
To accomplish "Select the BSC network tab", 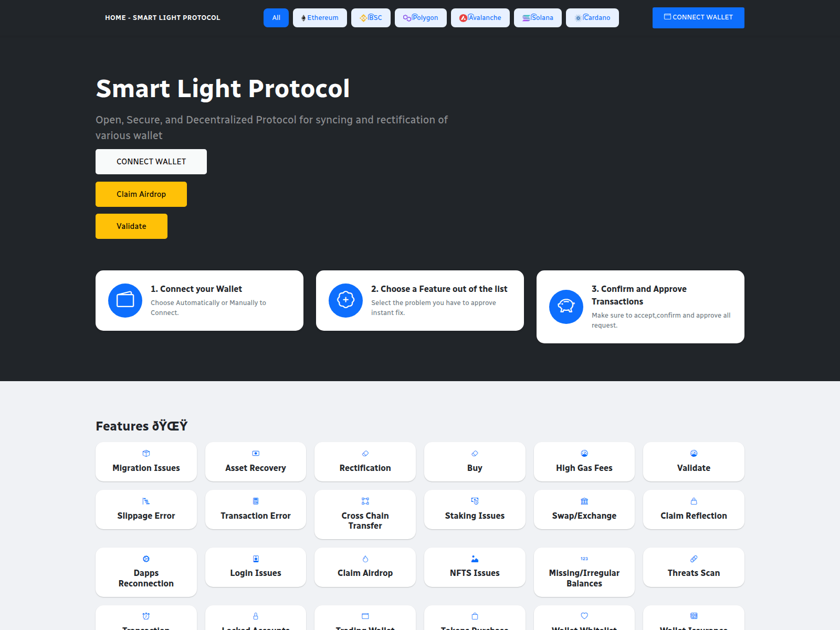I will pyautogui.click(x=371, y=18).
